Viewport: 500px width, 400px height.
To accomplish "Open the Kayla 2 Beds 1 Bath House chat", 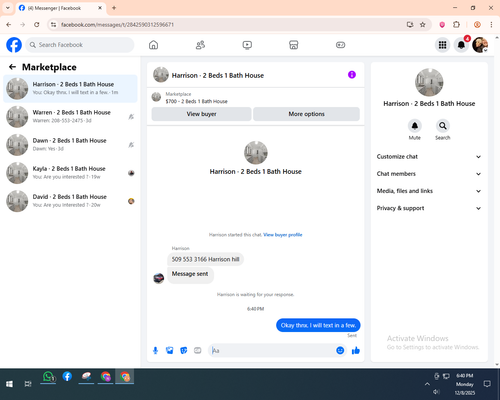I will (x=70, y=173).
